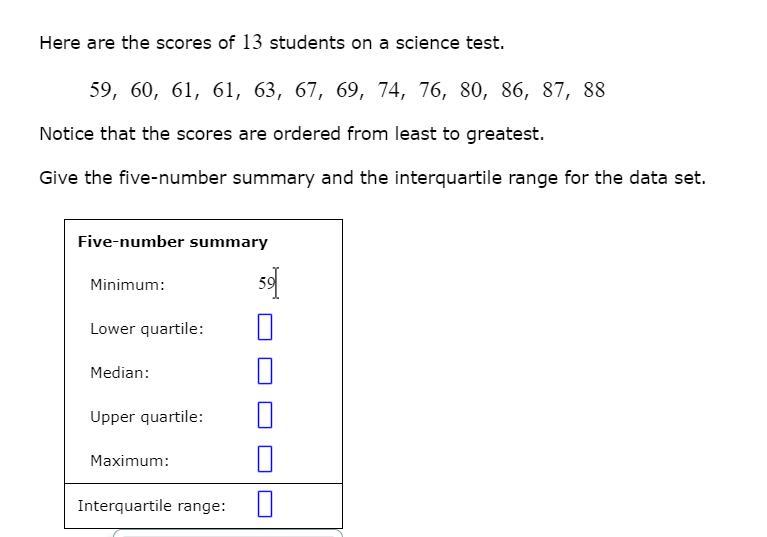This screenshot has height=537, width=767.
Task: Click score 86 in the data list
Action: click(x=513, y=90)
